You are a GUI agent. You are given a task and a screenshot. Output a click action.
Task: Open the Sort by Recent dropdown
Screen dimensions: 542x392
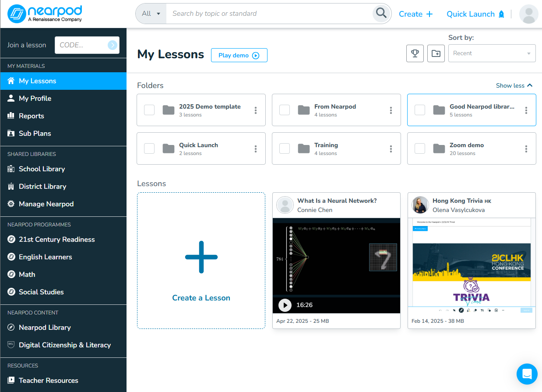492,53
